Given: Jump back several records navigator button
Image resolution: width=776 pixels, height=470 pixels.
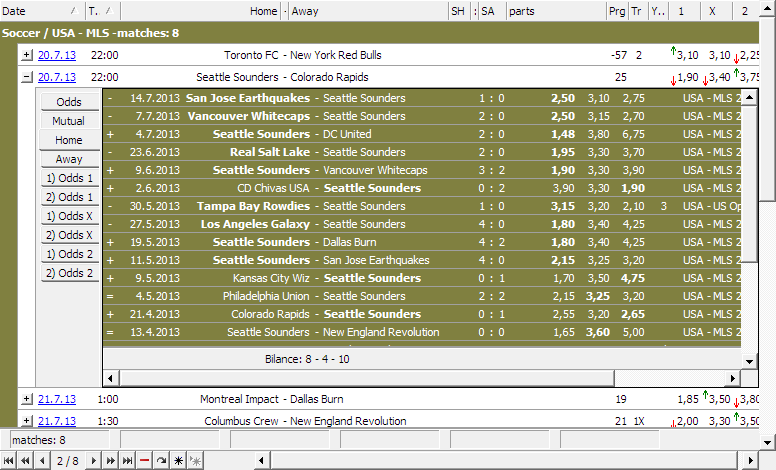Looking at the screenshot, I should click(25, 461).
